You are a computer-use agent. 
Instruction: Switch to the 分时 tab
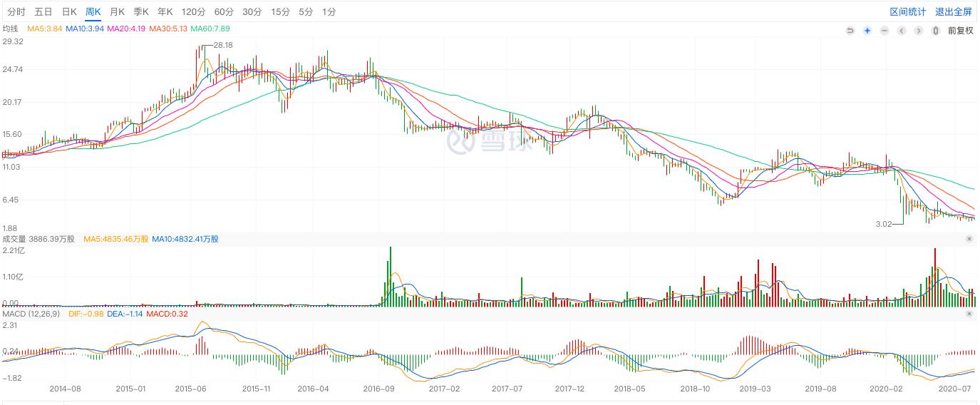coord(16,12)
